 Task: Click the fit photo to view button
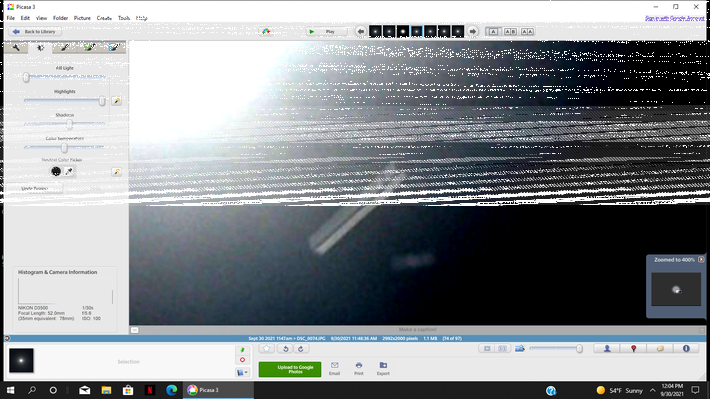(487, 349)
